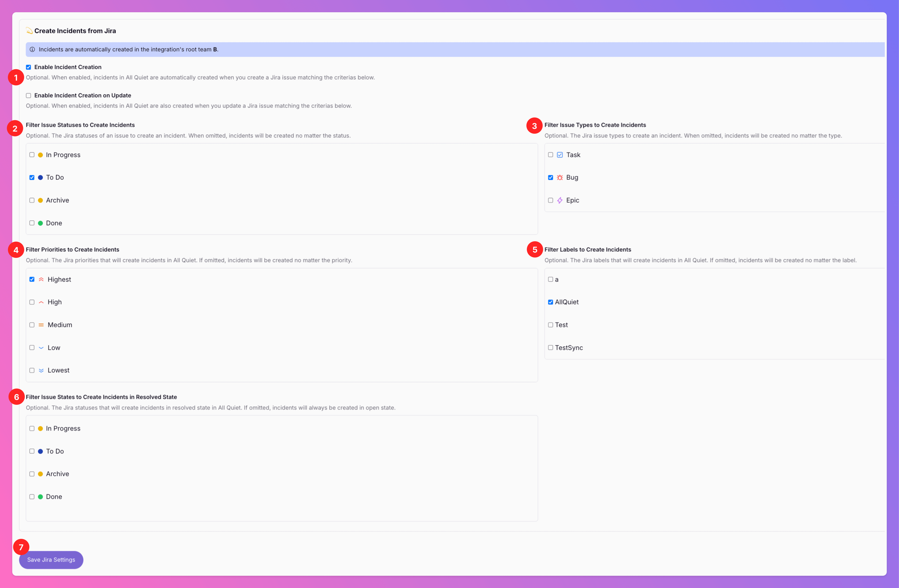This screenshot has height=588, width=899.
Task: Check Done in the Resolved State filter
Action: point(32,497)
